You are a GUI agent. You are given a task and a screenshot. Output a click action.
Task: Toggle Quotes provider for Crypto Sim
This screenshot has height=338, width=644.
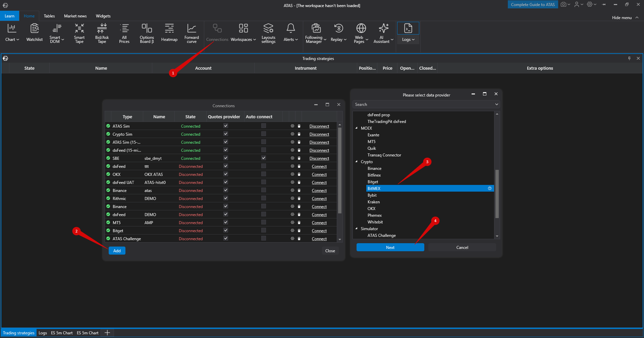pyautogui.click(x=226, y=134)
